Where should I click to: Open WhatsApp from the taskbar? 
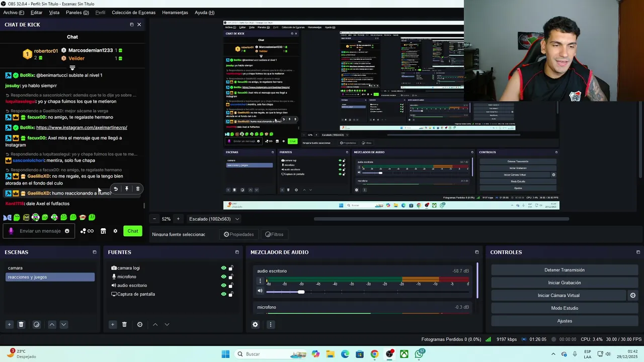419,354
